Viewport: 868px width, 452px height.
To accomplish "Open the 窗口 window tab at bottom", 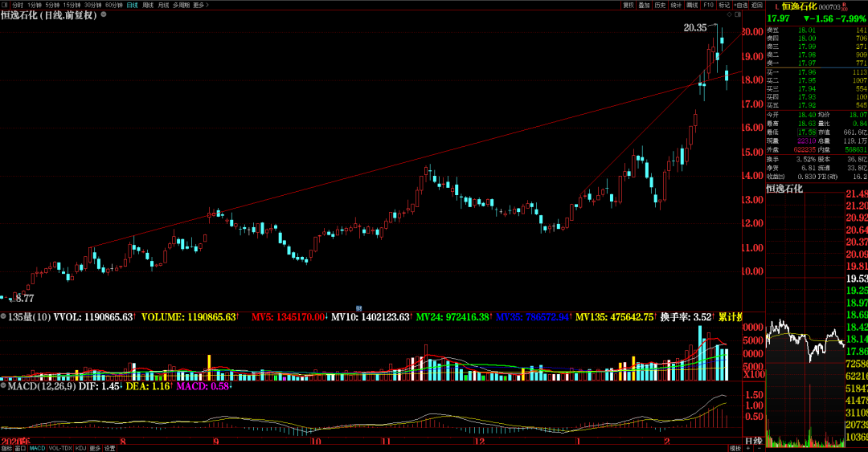I will pos(20,448).
